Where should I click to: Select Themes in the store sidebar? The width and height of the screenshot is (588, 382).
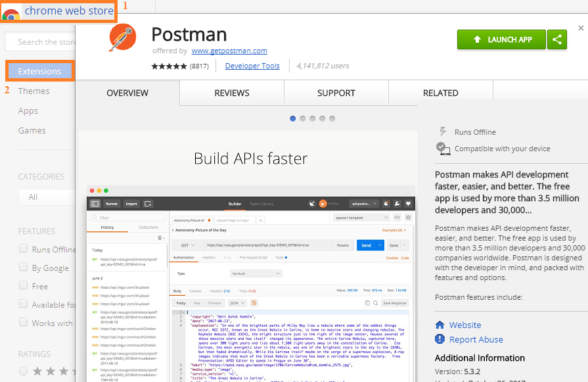click(x=34, y=91)
